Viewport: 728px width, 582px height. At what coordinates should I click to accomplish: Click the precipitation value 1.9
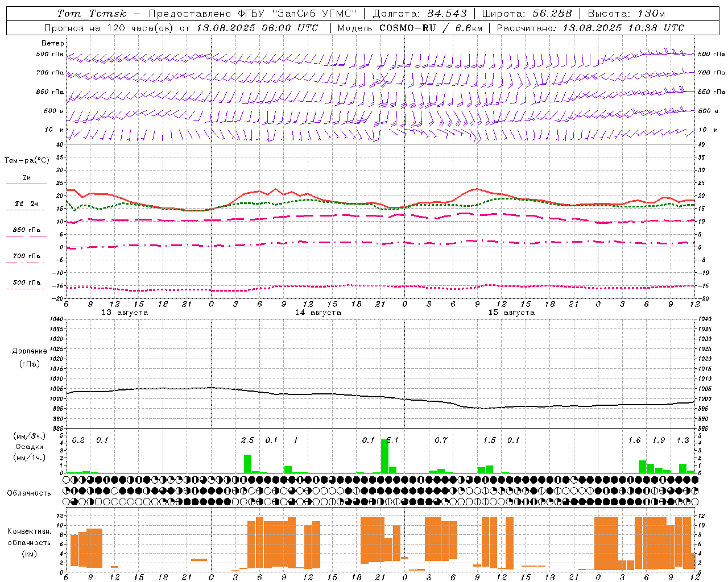pos(659,440)
